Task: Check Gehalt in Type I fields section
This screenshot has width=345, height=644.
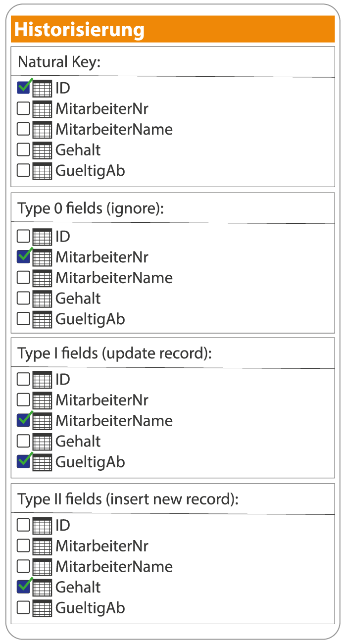Action: pos(23,441)
